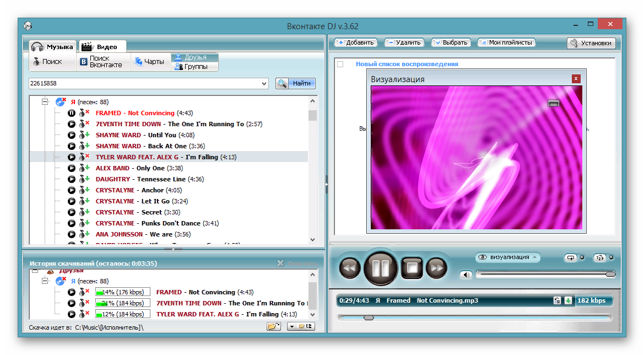Download the current track from player bar
The width and height of the screenshot is (644, 355).
point(568,300)
